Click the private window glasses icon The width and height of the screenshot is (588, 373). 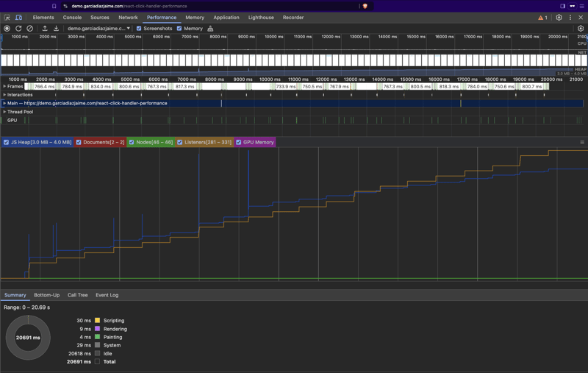[x=573, y=6]
